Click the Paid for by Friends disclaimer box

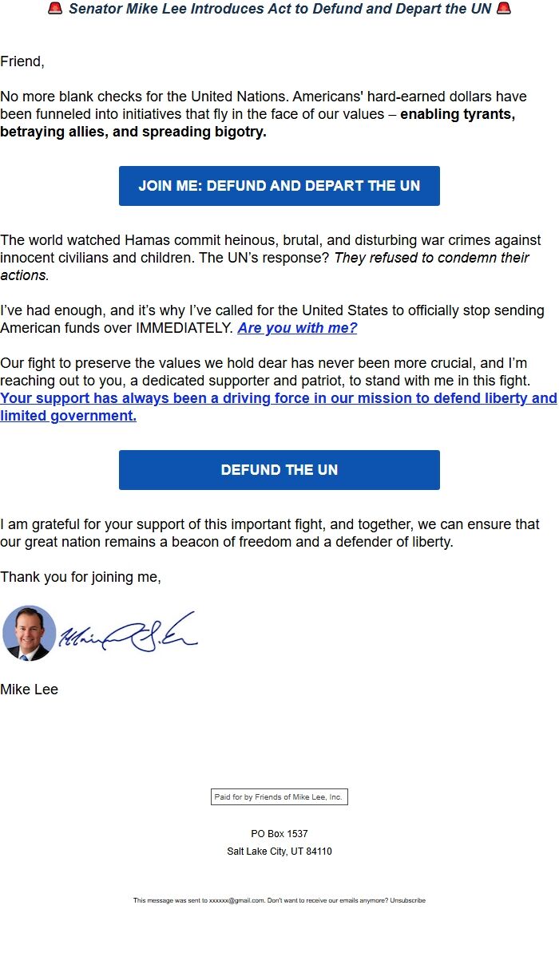pos(279,796)
